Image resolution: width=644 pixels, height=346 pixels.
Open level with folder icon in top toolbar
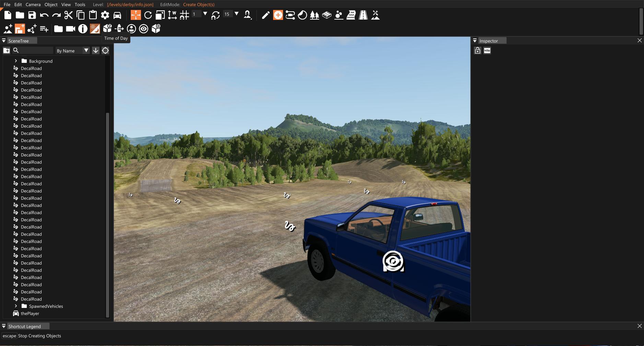(x=20, y=15)
